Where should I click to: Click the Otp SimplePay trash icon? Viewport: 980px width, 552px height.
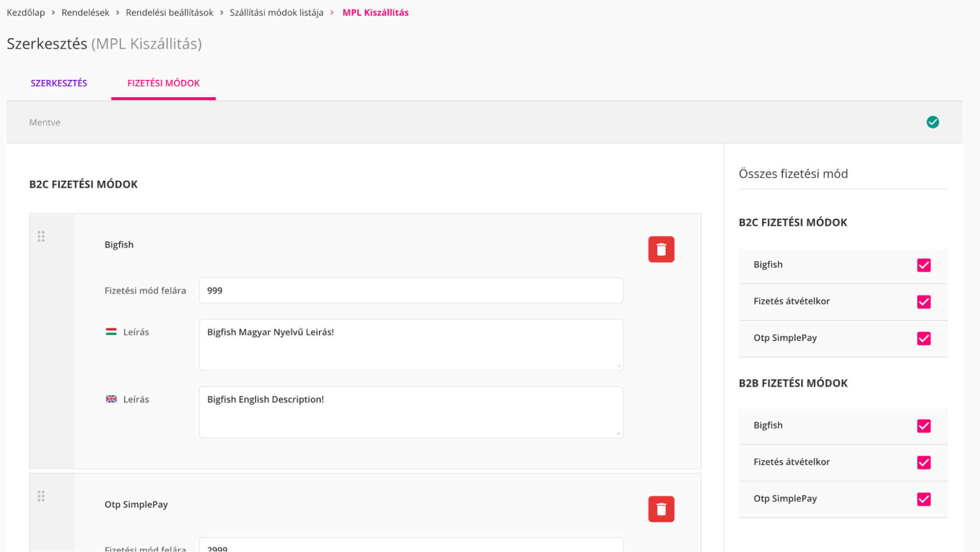(x=661, y=509)
